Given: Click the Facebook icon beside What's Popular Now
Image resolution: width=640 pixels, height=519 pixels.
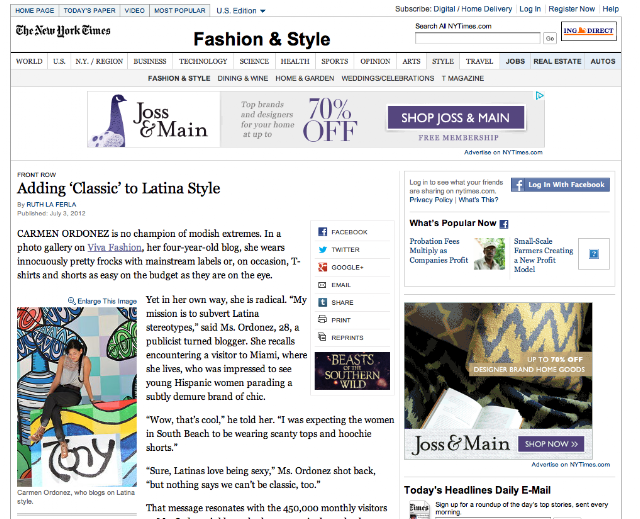Looking at the screenshot, I should [504, 224].
